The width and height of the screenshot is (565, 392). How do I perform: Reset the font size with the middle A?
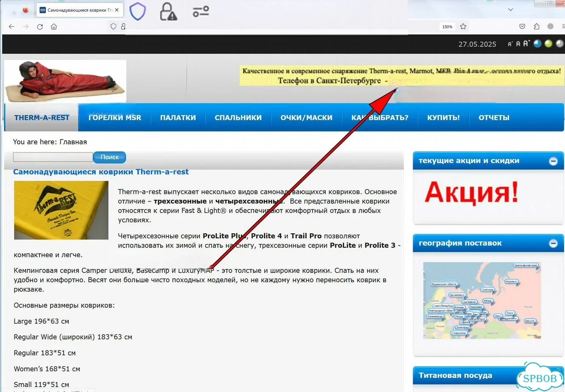point(518,44)
